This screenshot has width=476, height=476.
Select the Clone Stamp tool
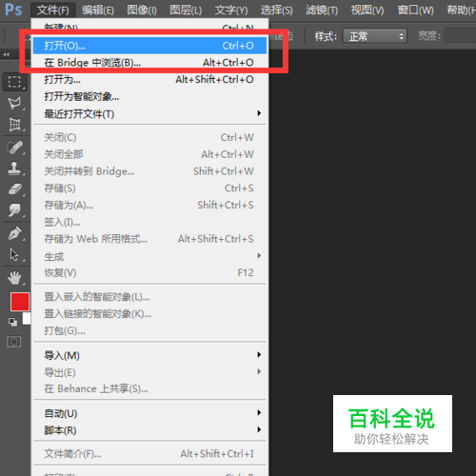coord(14,169)
